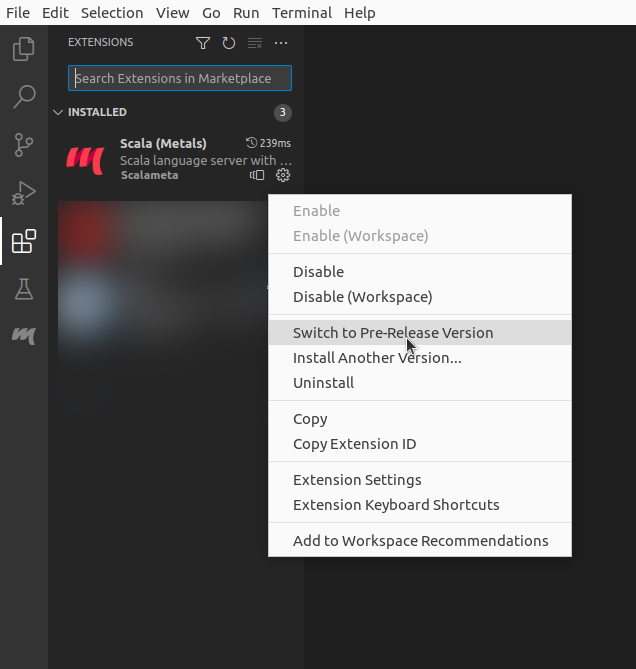This screenshot has height=669, width=636.
Task: Click the clear extensions search results icon
Action: click(255, 43)
